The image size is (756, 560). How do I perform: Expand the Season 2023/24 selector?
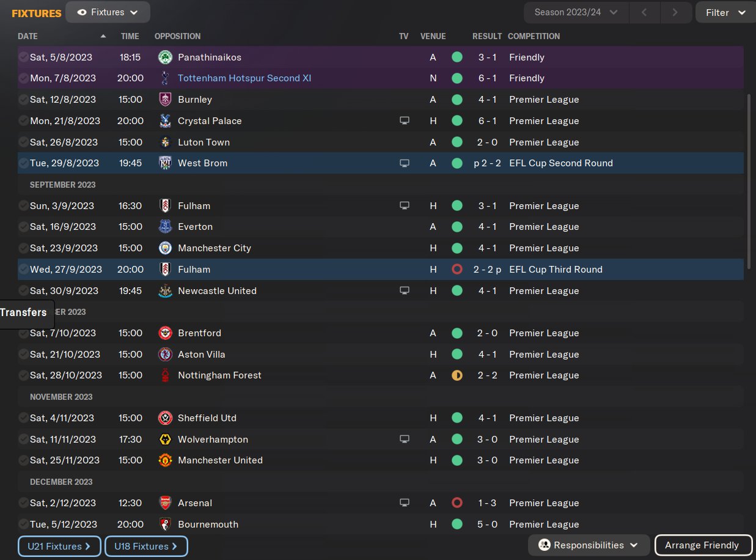(576, 12)
